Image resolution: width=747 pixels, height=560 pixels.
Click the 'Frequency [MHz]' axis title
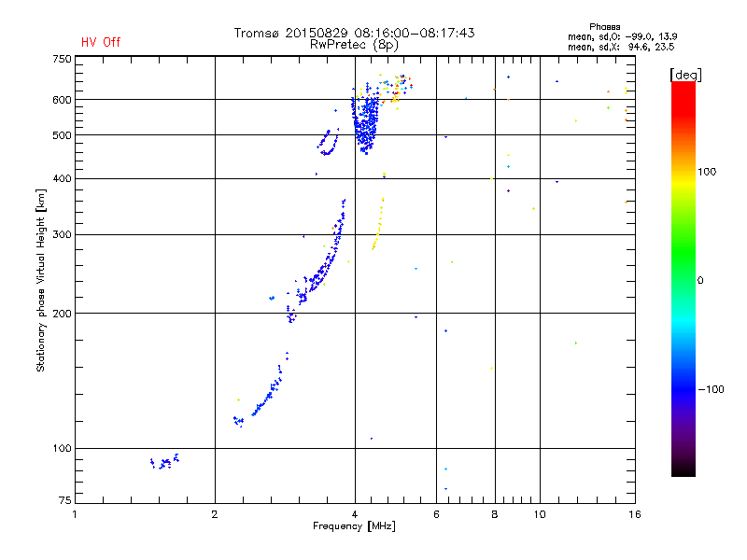(x=354, y=526)
